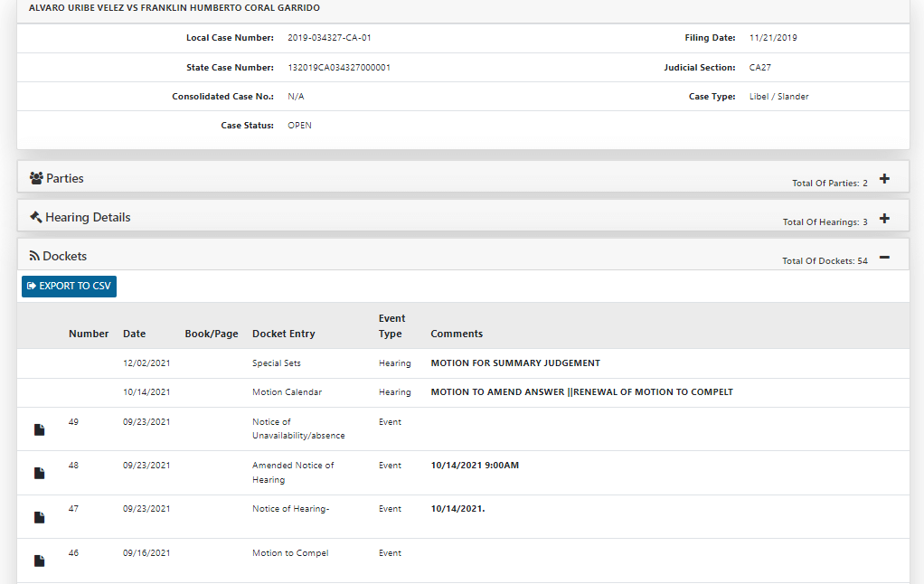Click Total Of Hearings: 3 text

pyautogui.click(x=825, y=222)
